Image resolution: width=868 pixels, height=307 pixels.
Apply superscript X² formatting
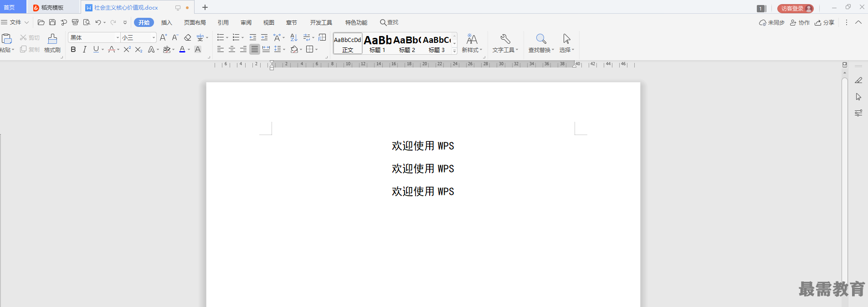[127, 49]
